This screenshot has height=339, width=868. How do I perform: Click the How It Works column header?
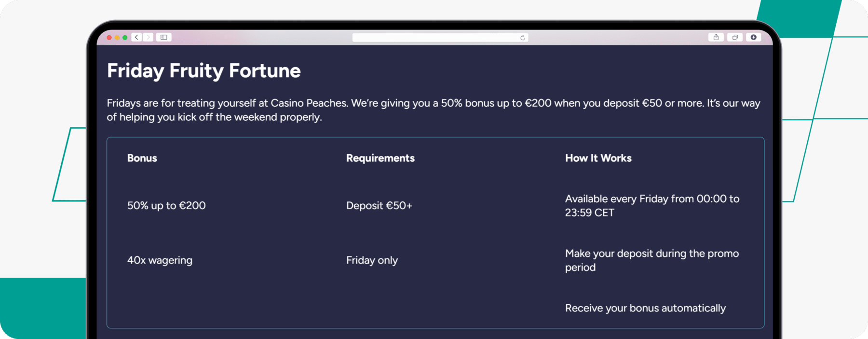click(598, 158)
